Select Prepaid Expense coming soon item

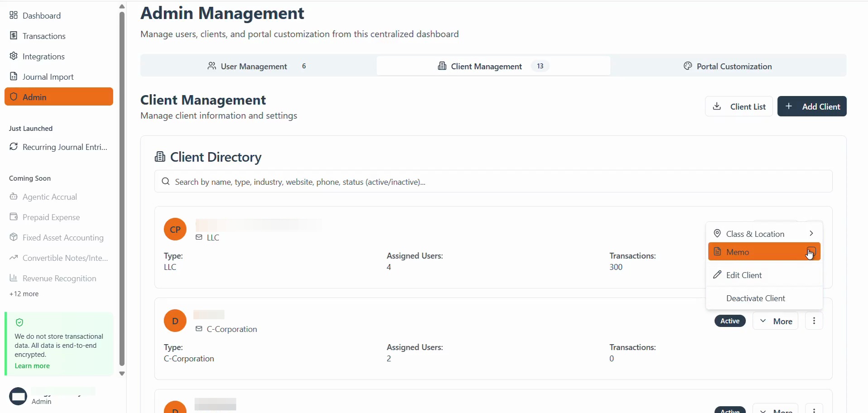[58, 217]
